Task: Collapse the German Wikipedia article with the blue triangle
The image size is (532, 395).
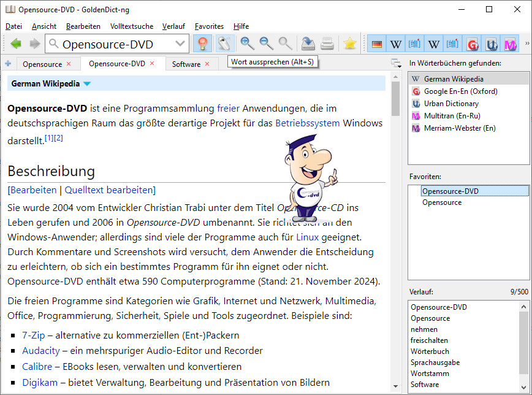Action: point(87,84)
